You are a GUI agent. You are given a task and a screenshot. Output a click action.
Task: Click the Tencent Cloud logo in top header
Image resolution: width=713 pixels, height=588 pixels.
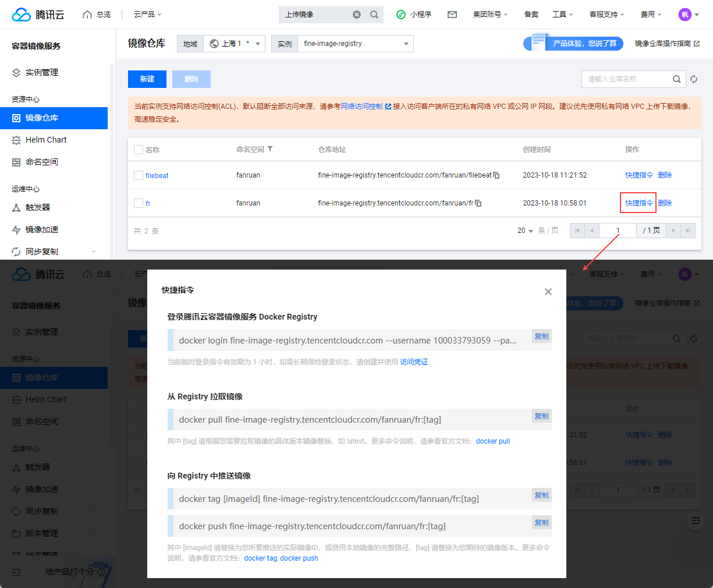click(x=38, y=15)
